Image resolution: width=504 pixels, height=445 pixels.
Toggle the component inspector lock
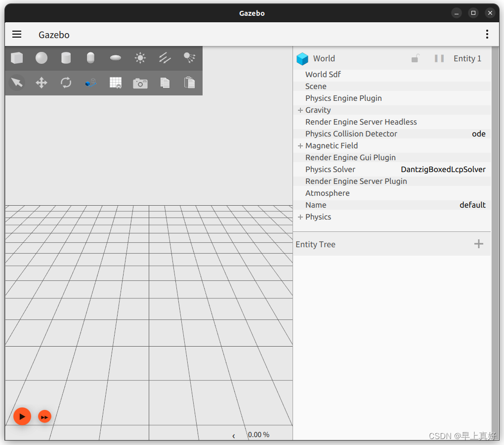pyautogui.click(x=415, y=58)
